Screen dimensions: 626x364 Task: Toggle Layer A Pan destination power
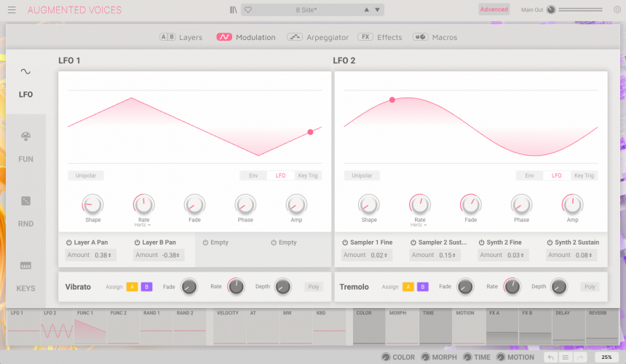(x=68, y=242)
